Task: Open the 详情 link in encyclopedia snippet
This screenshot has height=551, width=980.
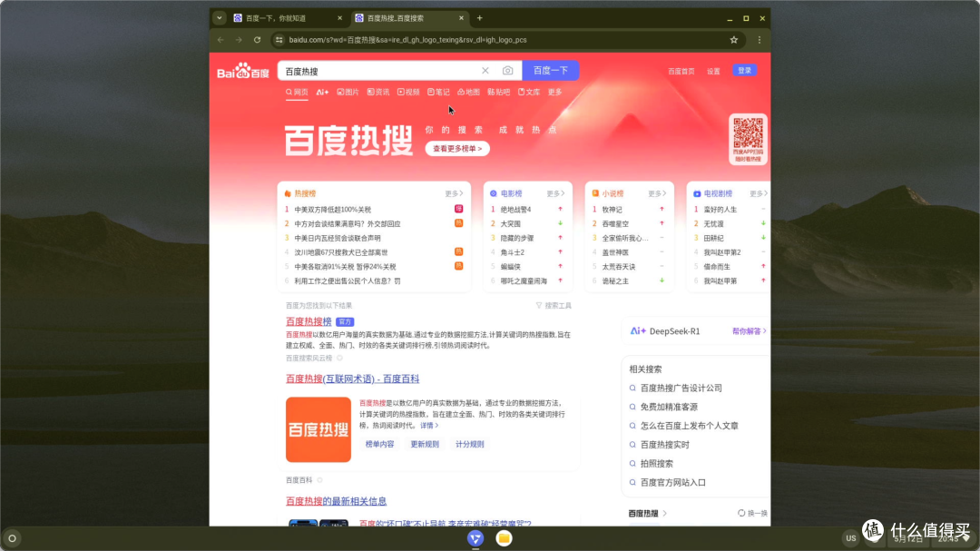Action: click(428, 426)
